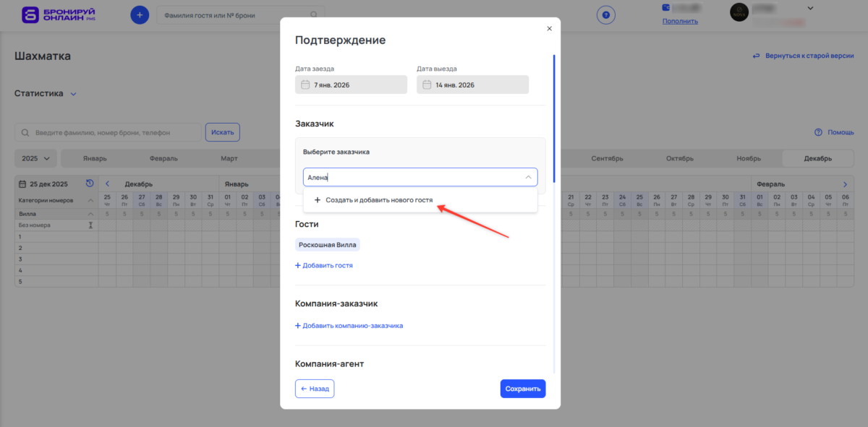Click the pin icon next to Без номера row
This screenshot has width=868, height=427.
[90, 225]
